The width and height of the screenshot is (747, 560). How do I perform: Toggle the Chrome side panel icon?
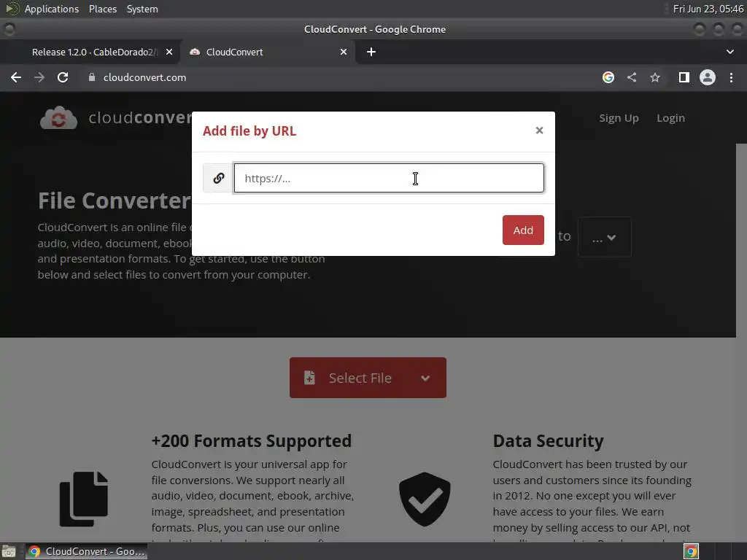click(x=684, y=77)
